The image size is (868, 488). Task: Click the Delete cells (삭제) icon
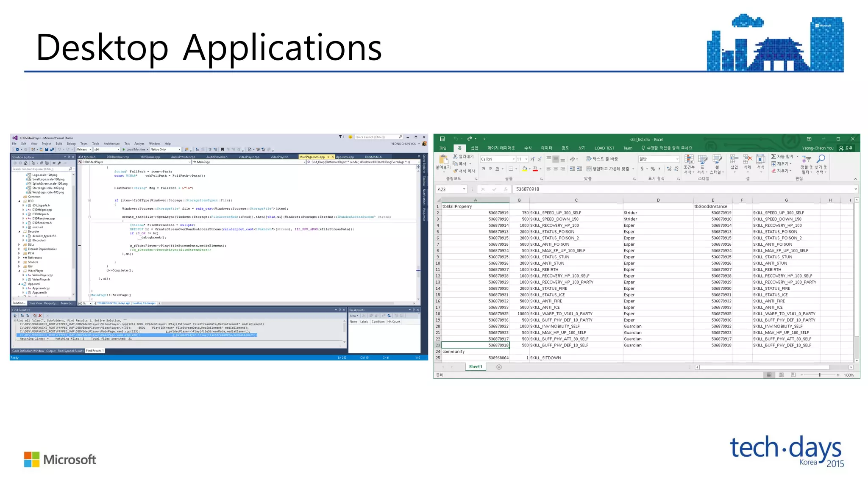(x=748, y=159)
